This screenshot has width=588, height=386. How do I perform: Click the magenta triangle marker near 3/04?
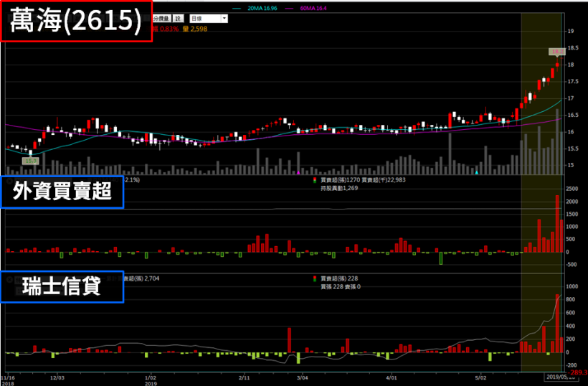pos(298,173)
